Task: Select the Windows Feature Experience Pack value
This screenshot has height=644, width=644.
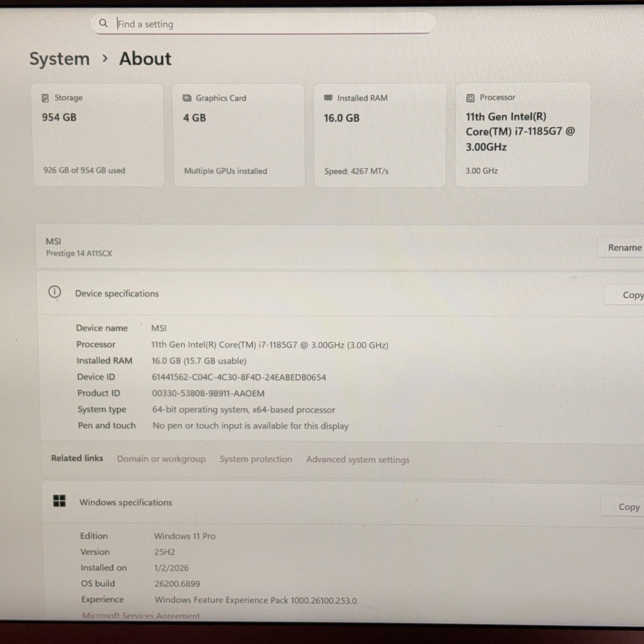Action: click(255, 600)
